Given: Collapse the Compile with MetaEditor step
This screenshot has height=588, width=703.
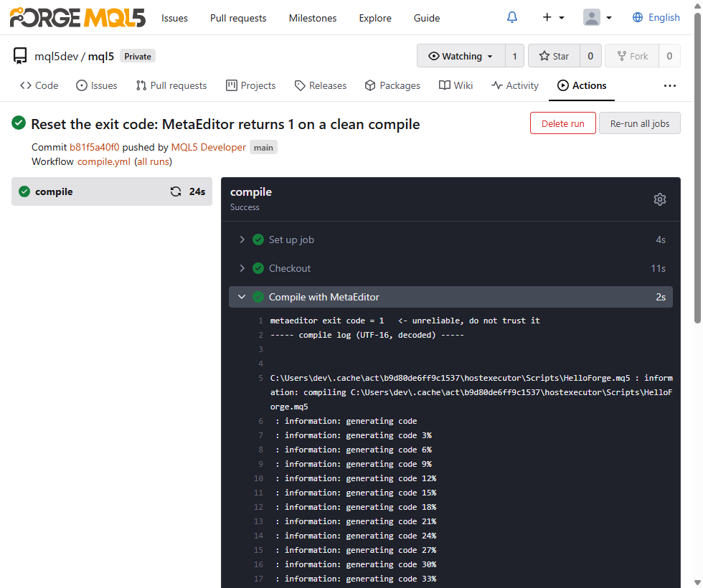Looking at the screenshot, I should [450, 297].
